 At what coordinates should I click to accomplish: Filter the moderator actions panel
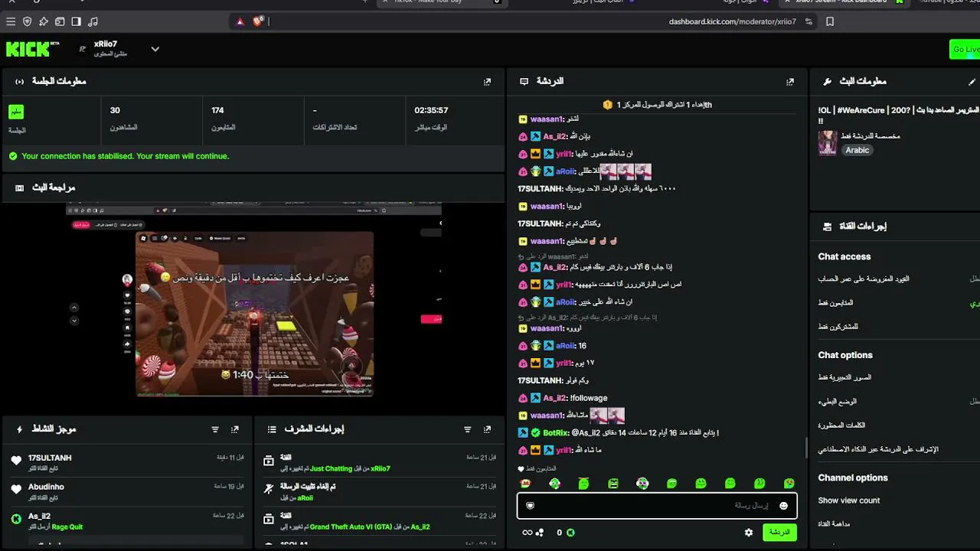468,429
